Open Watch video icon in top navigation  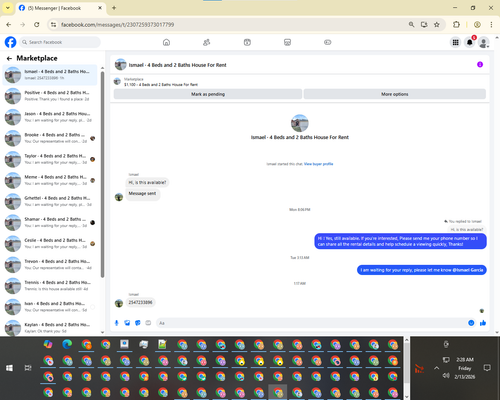[247, 42]
